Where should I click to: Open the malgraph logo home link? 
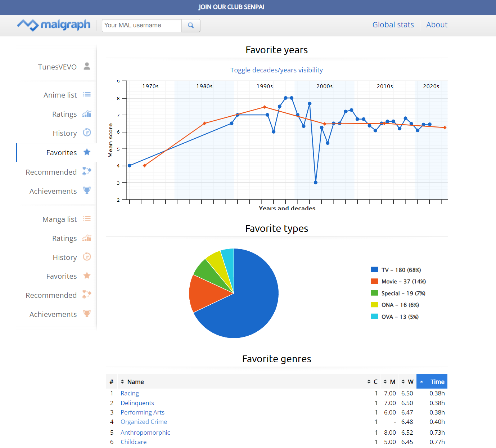click(x=54, y=25)
